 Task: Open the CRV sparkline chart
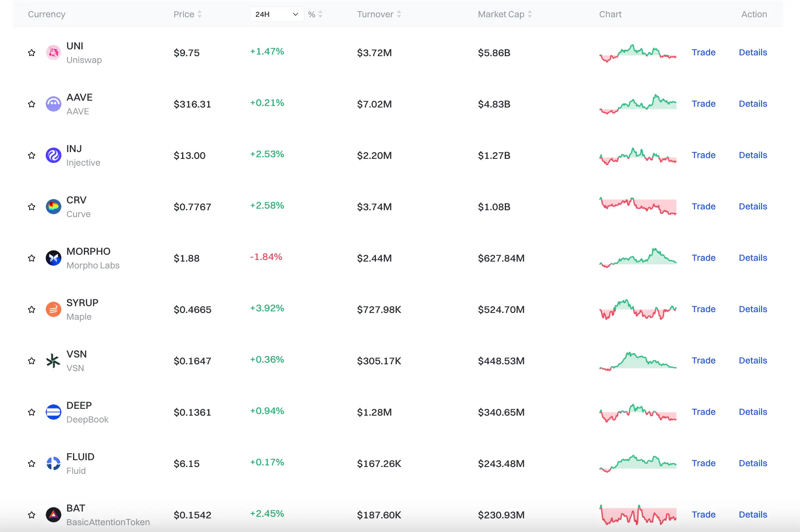(x=638, y=206)
